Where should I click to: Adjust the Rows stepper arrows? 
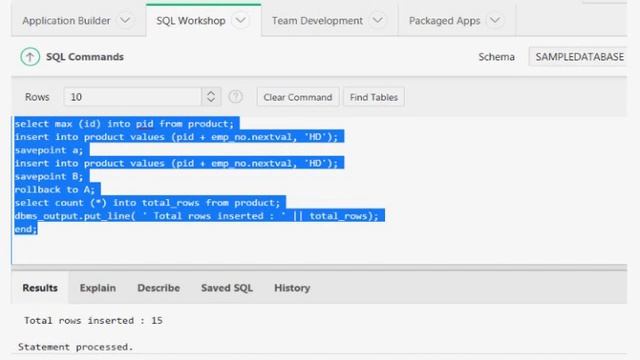pyautogui.click(x=211, y=97)
